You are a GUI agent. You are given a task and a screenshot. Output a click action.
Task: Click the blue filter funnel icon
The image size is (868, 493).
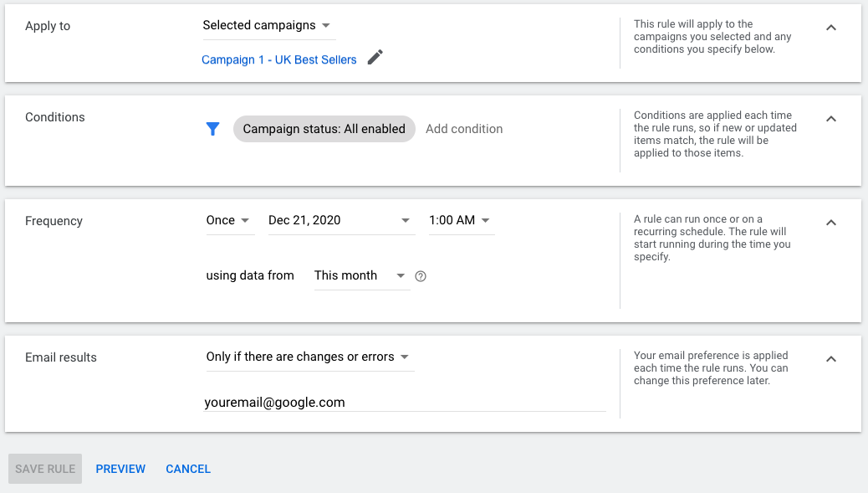point(213,129)
